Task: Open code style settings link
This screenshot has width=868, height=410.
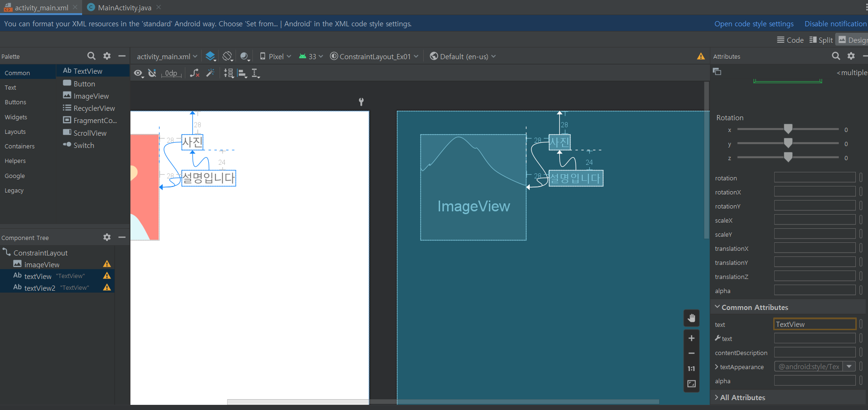Action: (754, 23)
